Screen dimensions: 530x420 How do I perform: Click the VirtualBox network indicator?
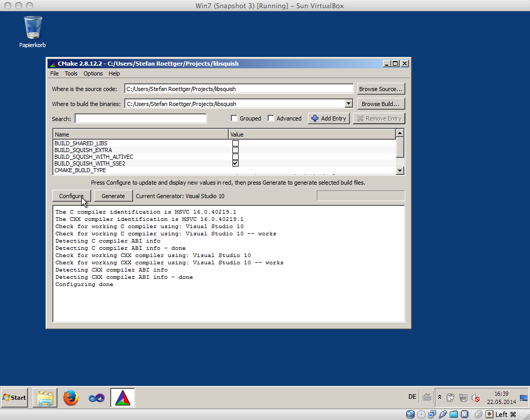432,414
